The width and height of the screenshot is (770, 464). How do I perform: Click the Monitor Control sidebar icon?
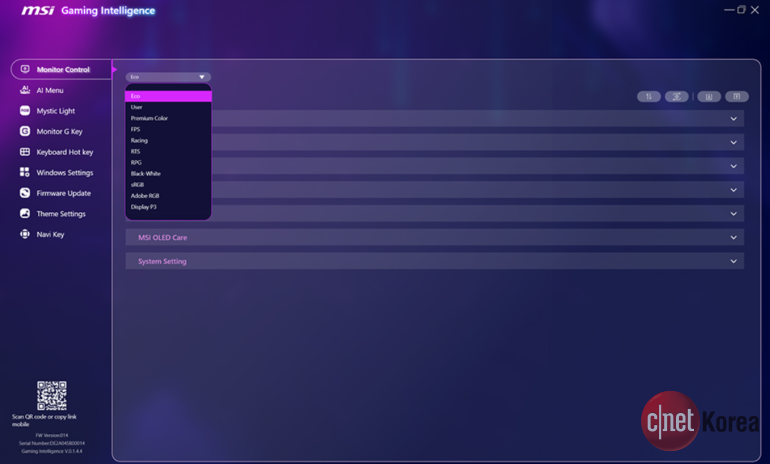pos(25,70)
